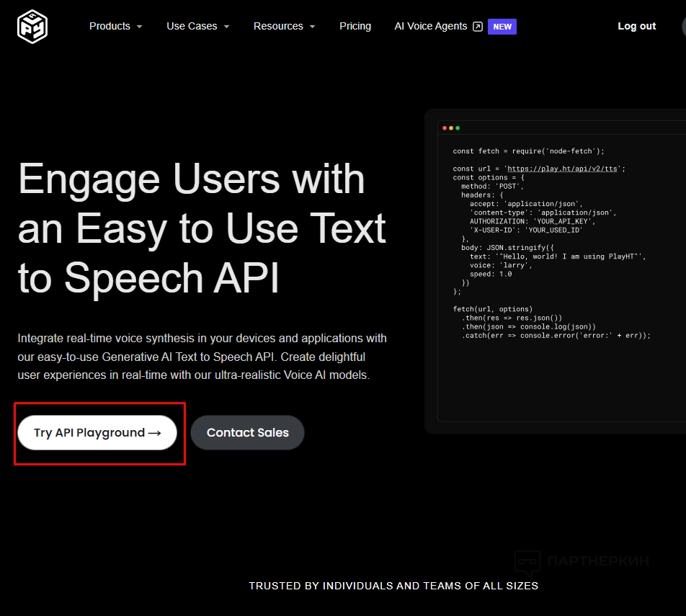Click yellow dot in code window
686x616 pixels.
[451, 128]
